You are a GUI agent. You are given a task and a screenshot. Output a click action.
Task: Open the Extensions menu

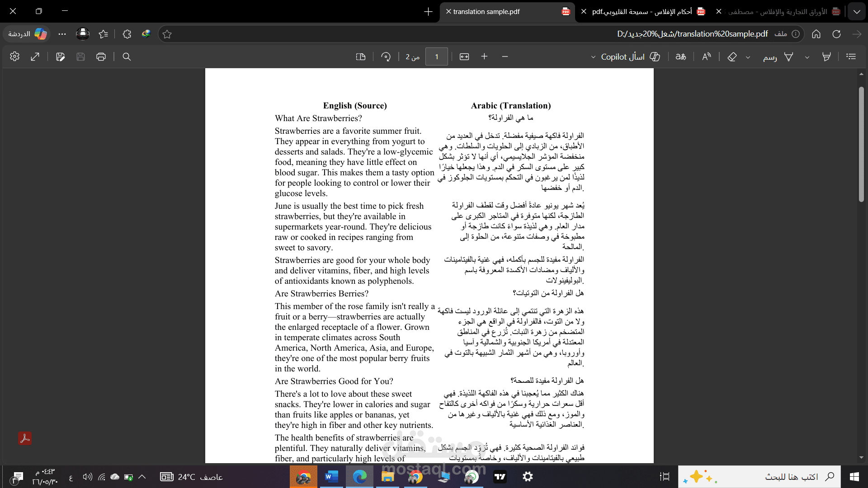click(127, 34)
